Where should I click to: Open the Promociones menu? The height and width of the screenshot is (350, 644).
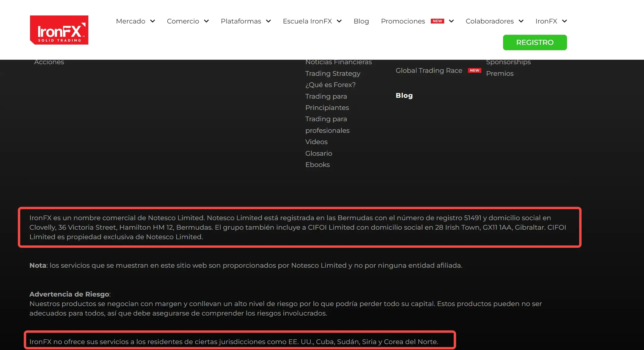click(403, 21)
